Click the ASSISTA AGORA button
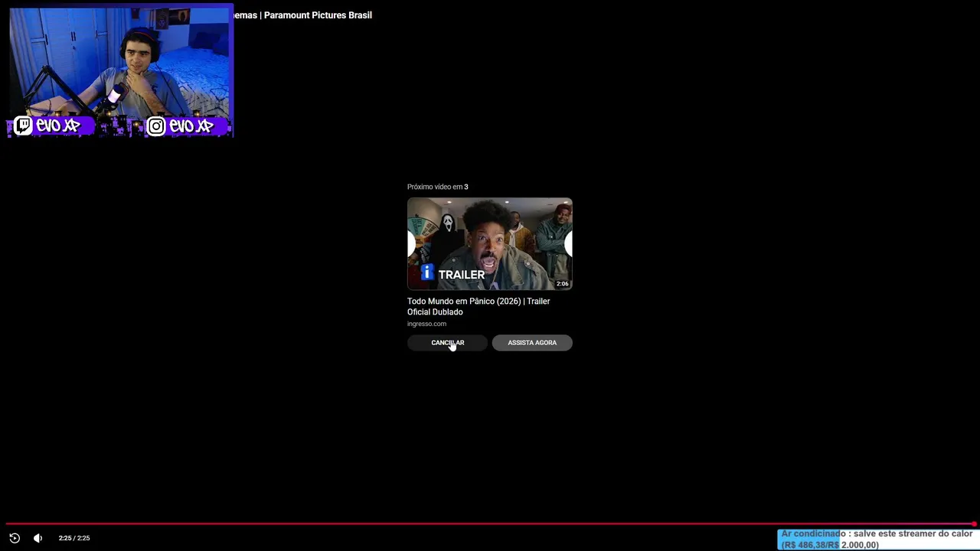Image resolution: width=980 pixels, height=551 pixels. (x=532, y=343)
